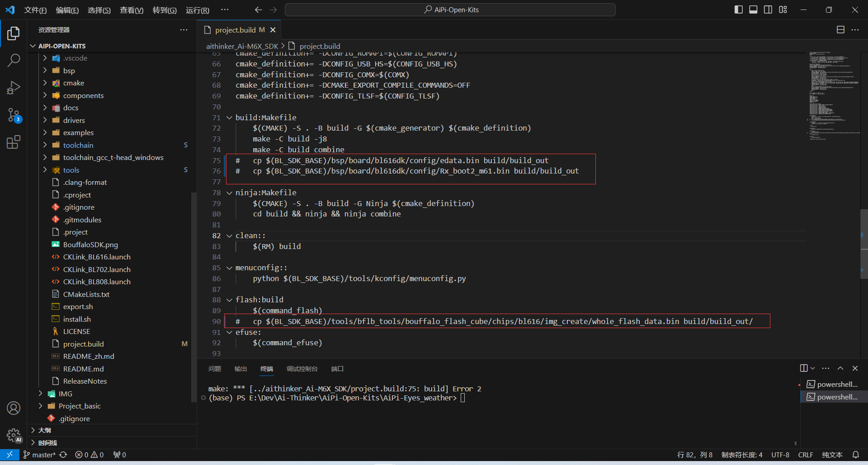Click the remote window indicator in status bar
868x465 pixels.
9,455
